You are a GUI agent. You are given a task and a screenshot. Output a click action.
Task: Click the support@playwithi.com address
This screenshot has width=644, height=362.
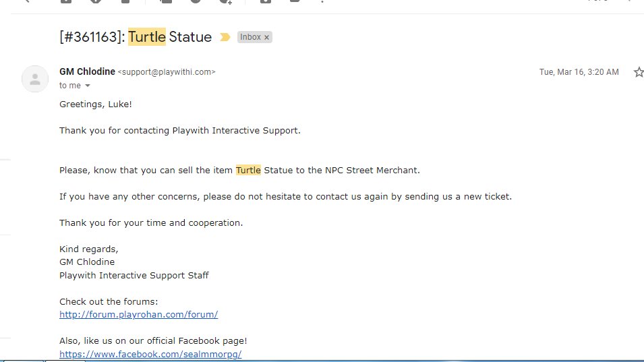pyautogui.click(x=167, y=72)
